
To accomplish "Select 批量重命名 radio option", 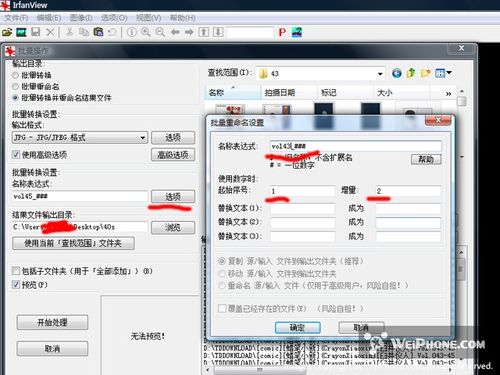I will (15, 87).
